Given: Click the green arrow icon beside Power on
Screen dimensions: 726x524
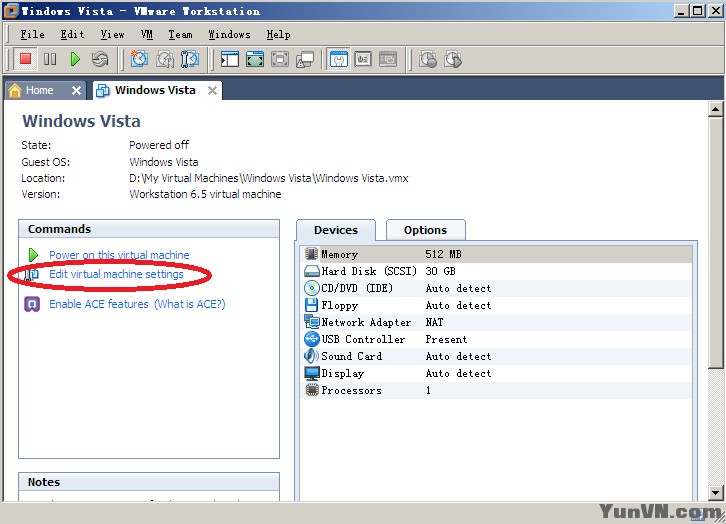Looking at the screenshot, I should point(33,255).
